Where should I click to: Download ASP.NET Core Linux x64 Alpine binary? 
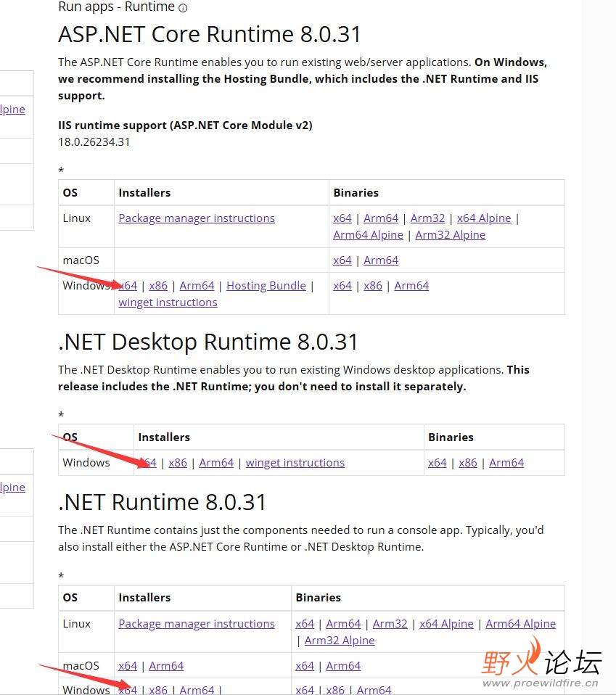point(484,218)
